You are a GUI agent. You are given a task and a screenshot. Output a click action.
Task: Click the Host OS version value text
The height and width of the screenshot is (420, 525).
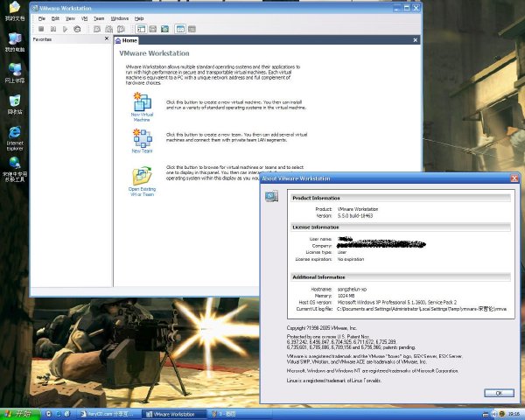(396, 302)
